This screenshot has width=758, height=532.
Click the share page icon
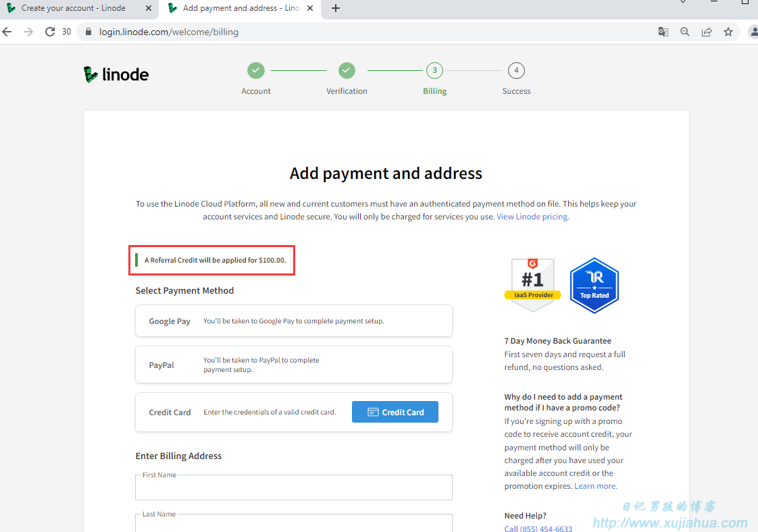[707, 32]
